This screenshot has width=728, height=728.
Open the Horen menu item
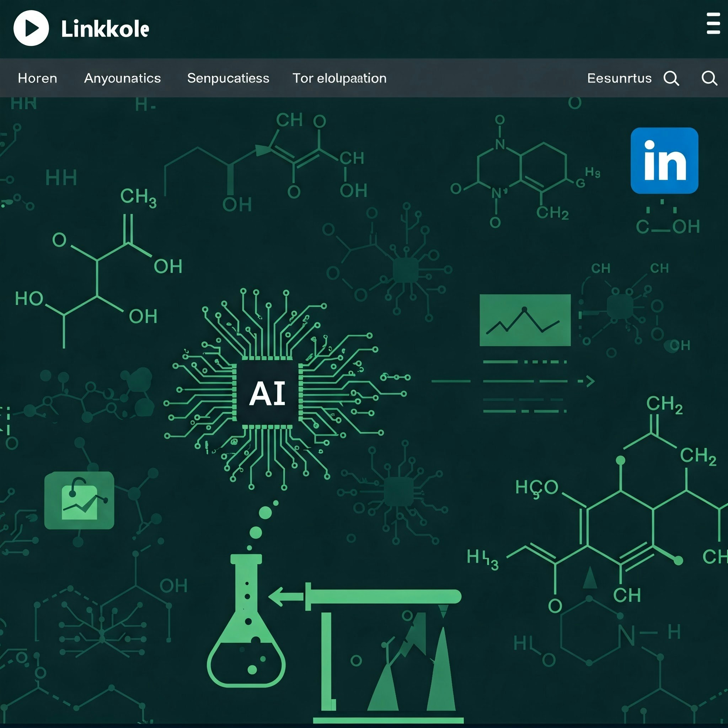coord(37,78)
